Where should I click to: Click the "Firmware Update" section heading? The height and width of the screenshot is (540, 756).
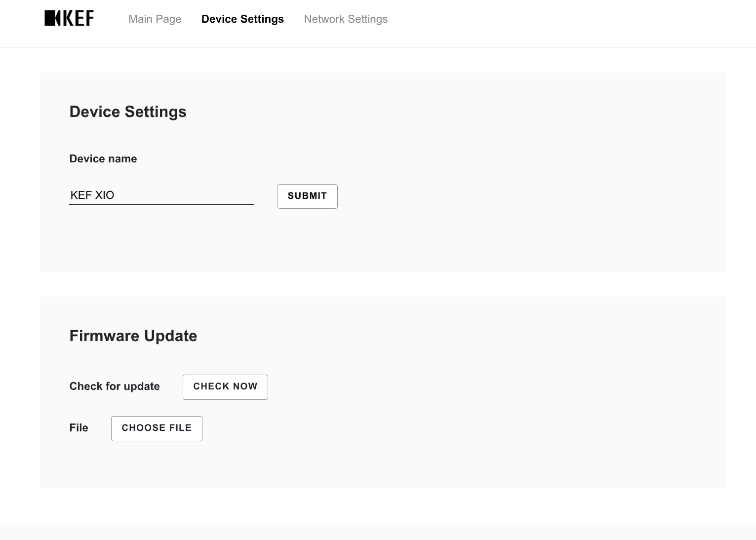pos(133,336)
